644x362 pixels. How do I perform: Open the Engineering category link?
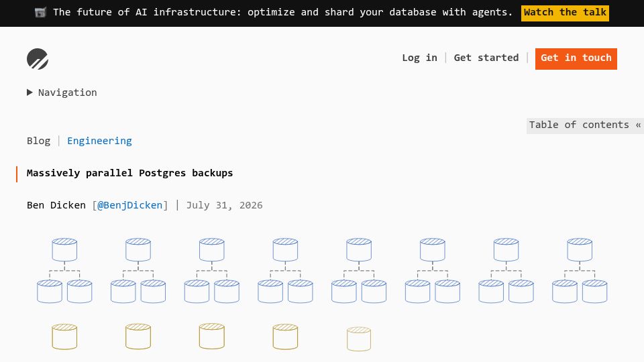tap(99, 141)
